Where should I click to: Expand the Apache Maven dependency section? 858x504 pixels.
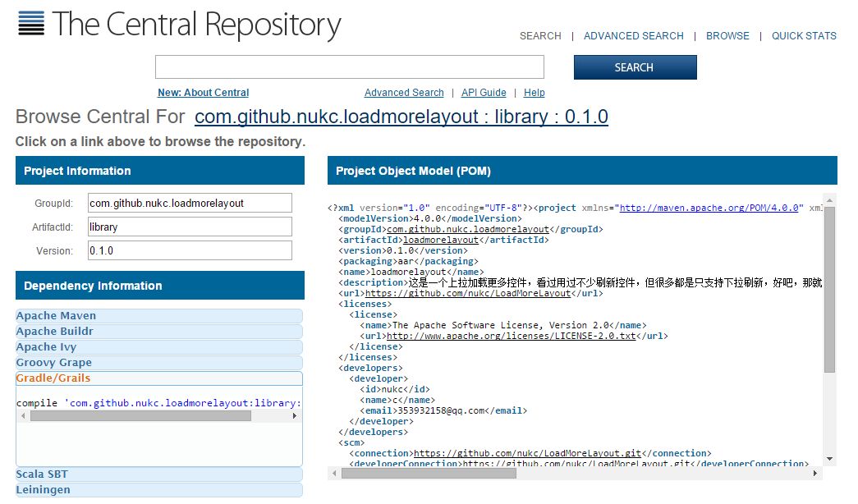pyautogui.click(x=158, y=316)
